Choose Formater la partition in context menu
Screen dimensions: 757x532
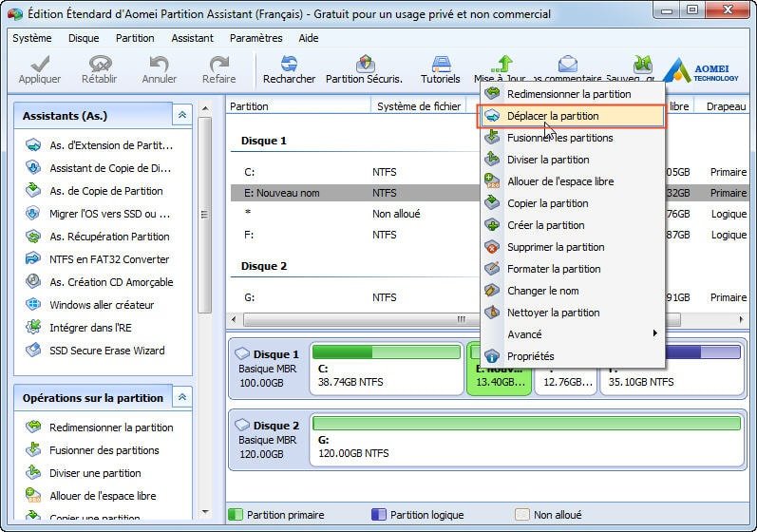tap(573, 269)
